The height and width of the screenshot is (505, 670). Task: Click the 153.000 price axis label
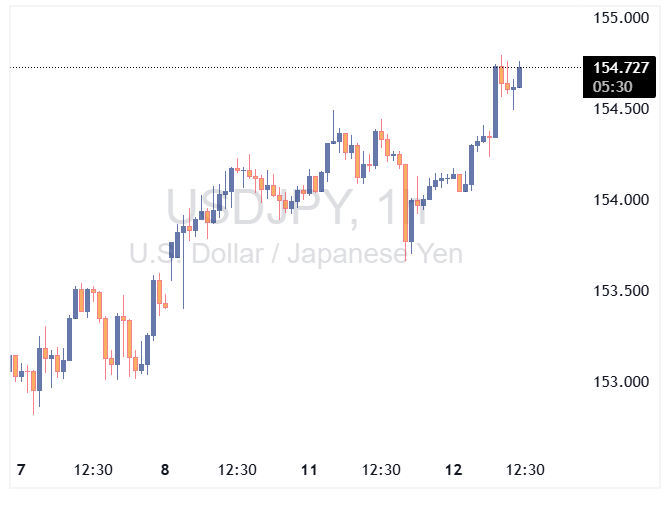coord(622,382)
